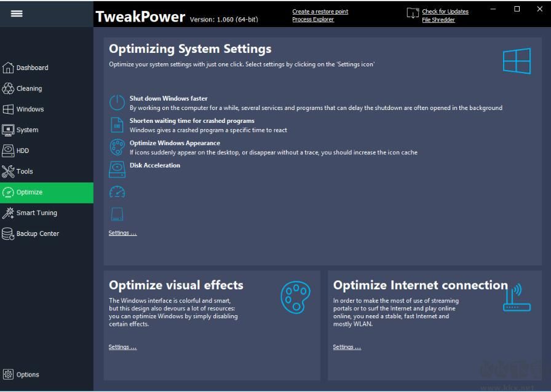Click the Create a restore point link
The image size is (551, 392).
pos(321,11)
